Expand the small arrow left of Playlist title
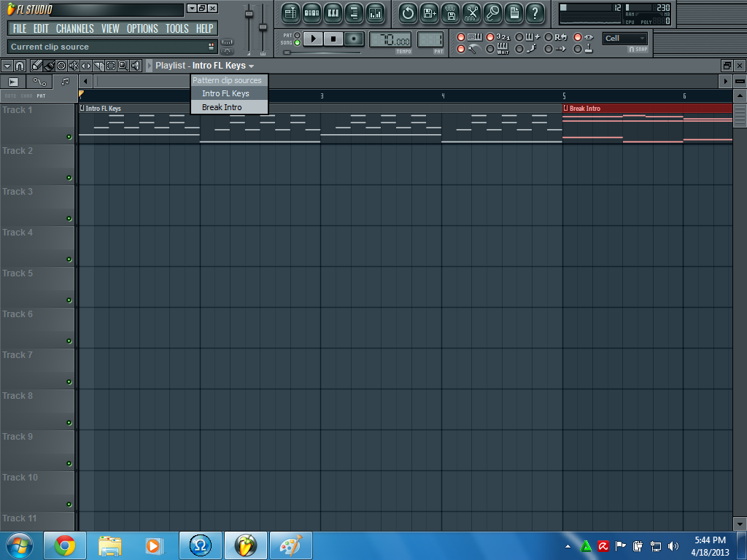 pos(149,66)
